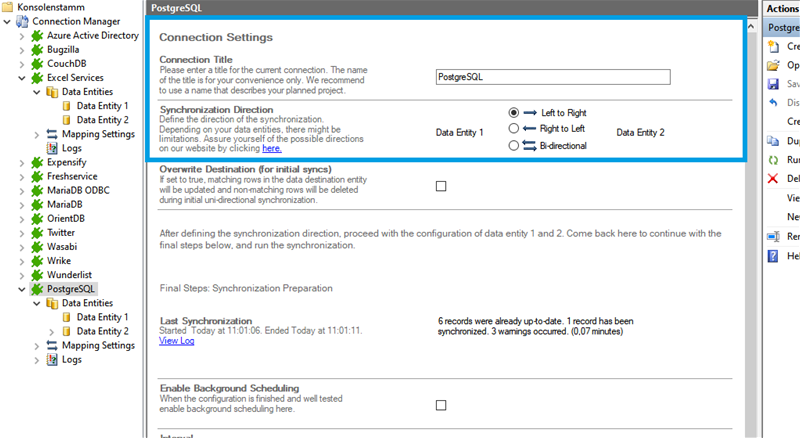The height and width of the screenshot is (438, 800).
Task: Select the Right to Left sync direction
Action: (514, 129)
